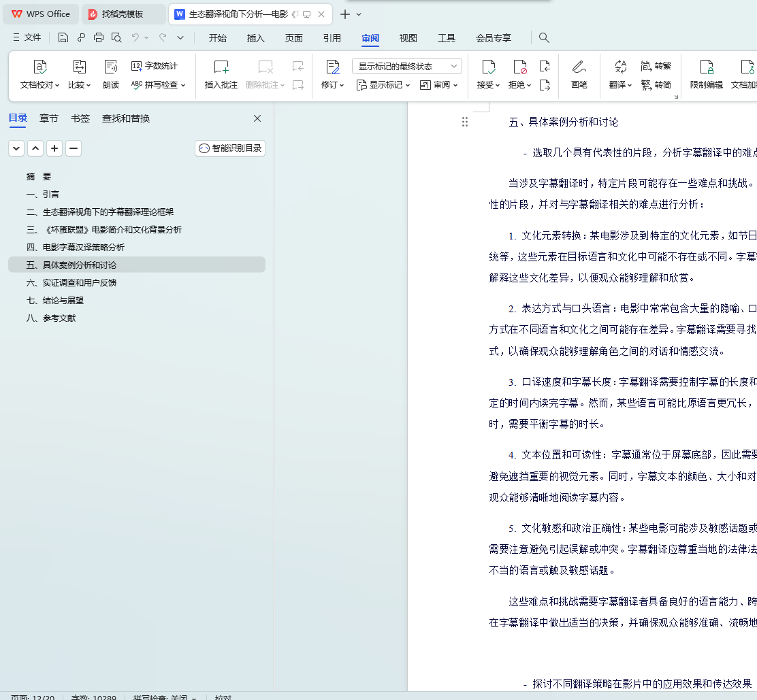
Task: Click 拒绝 reject changes icon
Action: pyautogui.click(x=520, y=67)
